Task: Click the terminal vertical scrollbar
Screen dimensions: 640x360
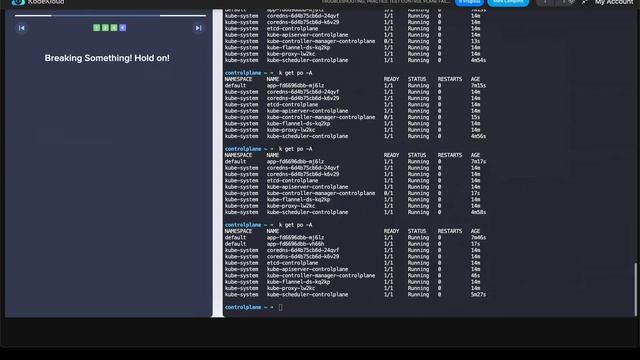Action: click(x=636, y=289)
